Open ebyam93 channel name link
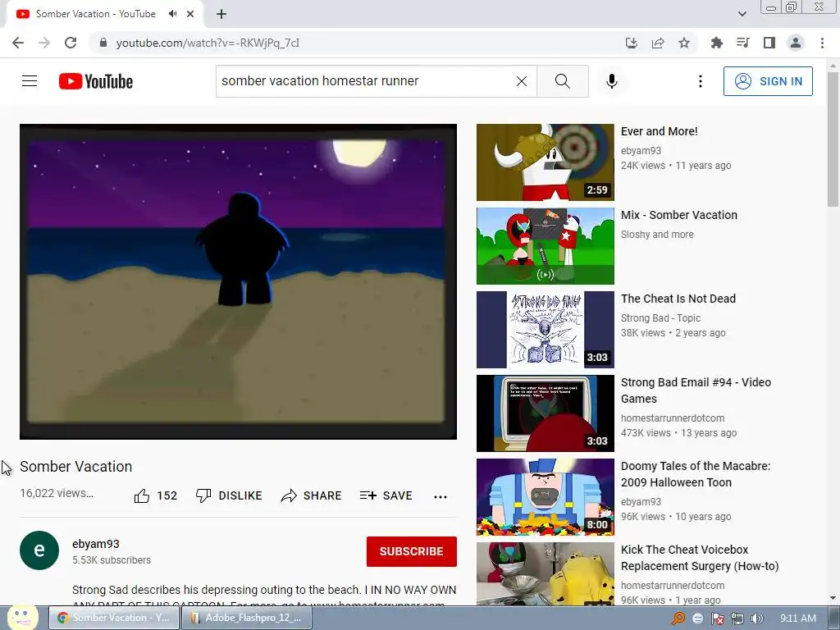The height and width of the screenshot is (630, 840). (x=96, y=544)
